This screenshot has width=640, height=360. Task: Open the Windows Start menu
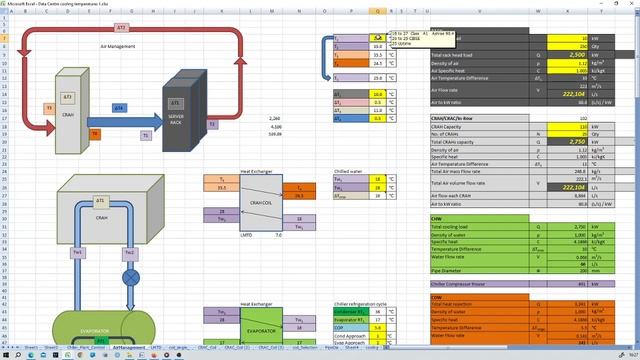(x=6, y=355)
